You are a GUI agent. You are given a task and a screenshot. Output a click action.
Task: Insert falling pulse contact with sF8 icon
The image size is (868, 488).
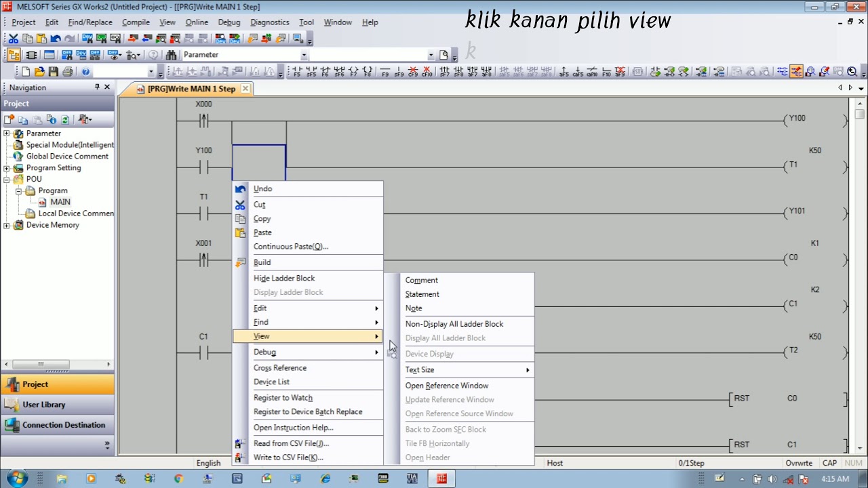[x=458, y=72]
